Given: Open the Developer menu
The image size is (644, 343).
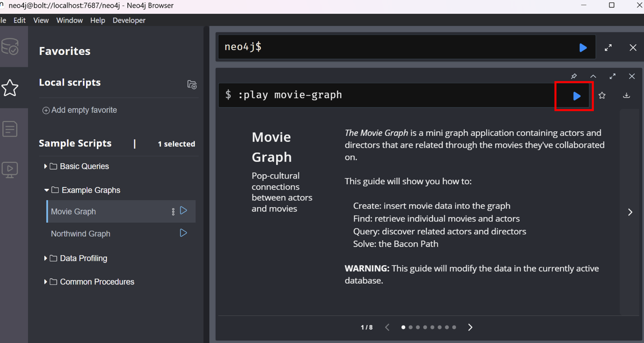Looking at the screenshot, I should 129,20.
